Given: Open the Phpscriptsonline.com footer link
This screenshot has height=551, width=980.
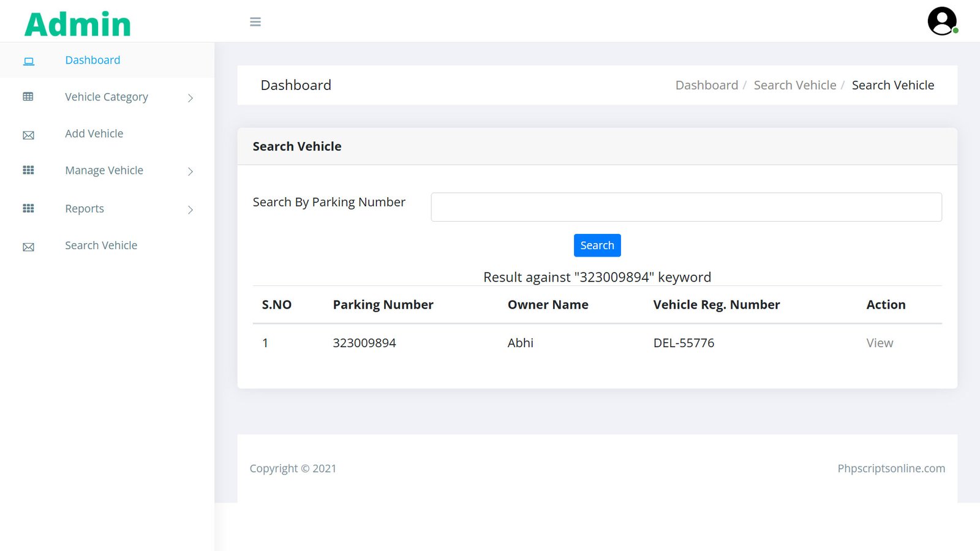Looking at the screenshot, I should (x=891, y=468).
